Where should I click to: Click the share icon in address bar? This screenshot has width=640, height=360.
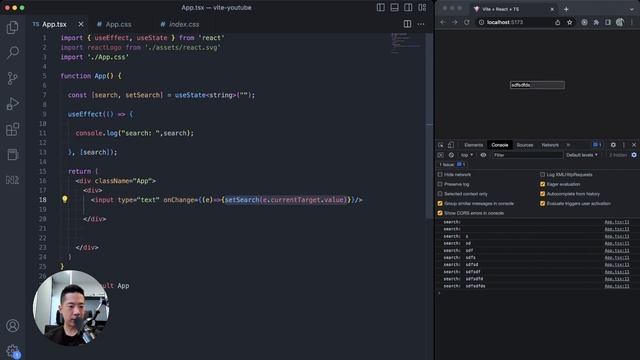pos(558,22)
